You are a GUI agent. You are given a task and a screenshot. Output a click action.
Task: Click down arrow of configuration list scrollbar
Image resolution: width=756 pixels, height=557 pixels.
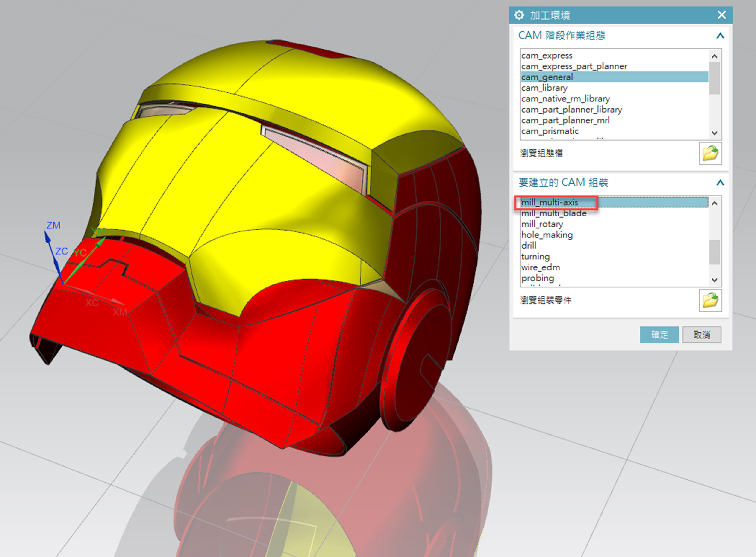(x=715, y=133)
